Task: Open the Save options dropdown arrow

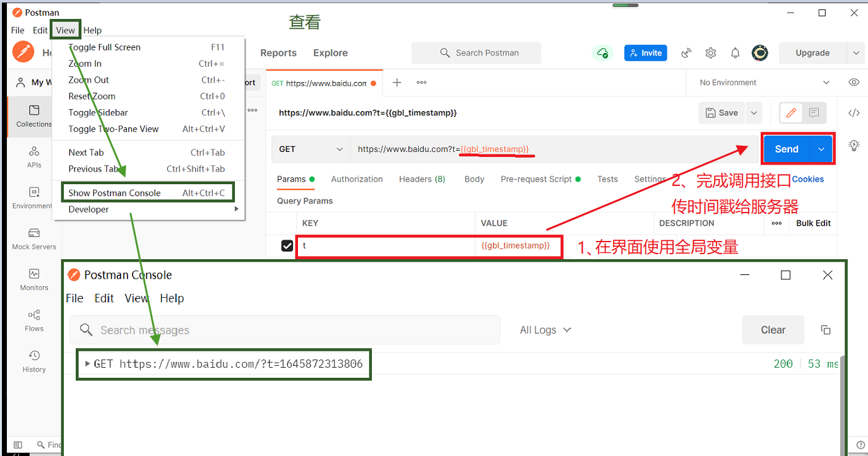Action: (x=754, y=113)
